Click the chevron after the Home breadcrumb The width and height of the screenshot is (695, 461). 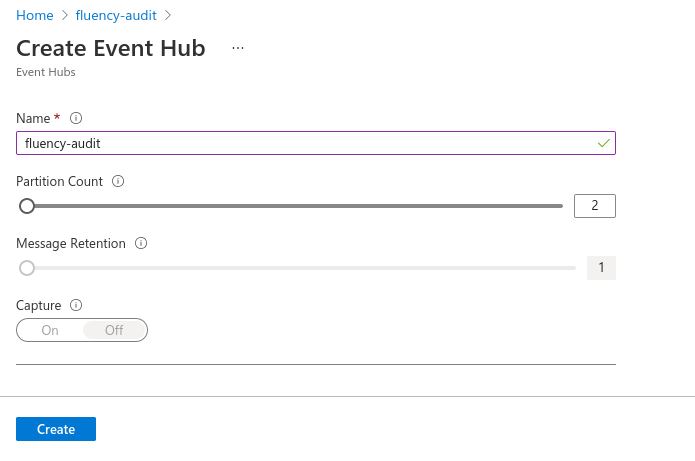pyautogui.click(x=65, y=16)
